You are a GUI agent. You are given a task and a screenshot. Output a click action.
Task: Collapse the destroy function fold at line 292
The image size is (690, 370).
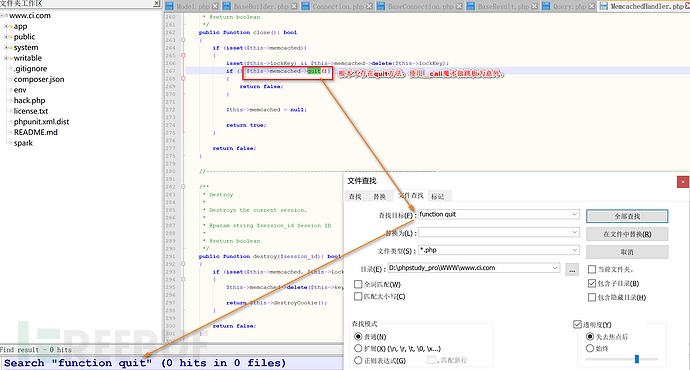(x=183, y=264)
